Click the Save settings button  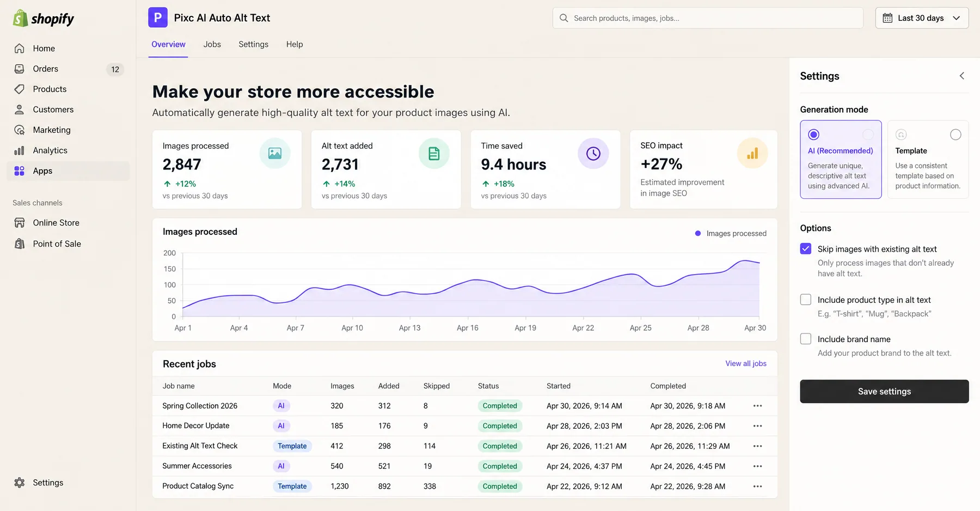(884, 391)
